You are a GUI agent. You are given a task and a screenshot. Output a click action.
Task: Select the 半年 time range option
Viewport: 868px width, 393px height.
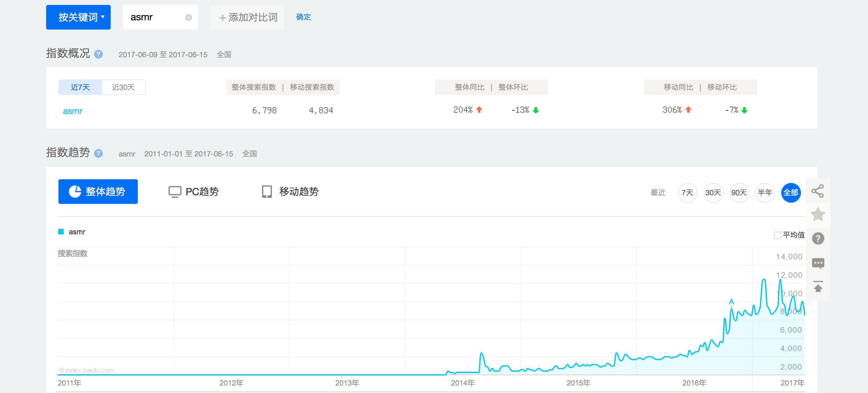765,192
